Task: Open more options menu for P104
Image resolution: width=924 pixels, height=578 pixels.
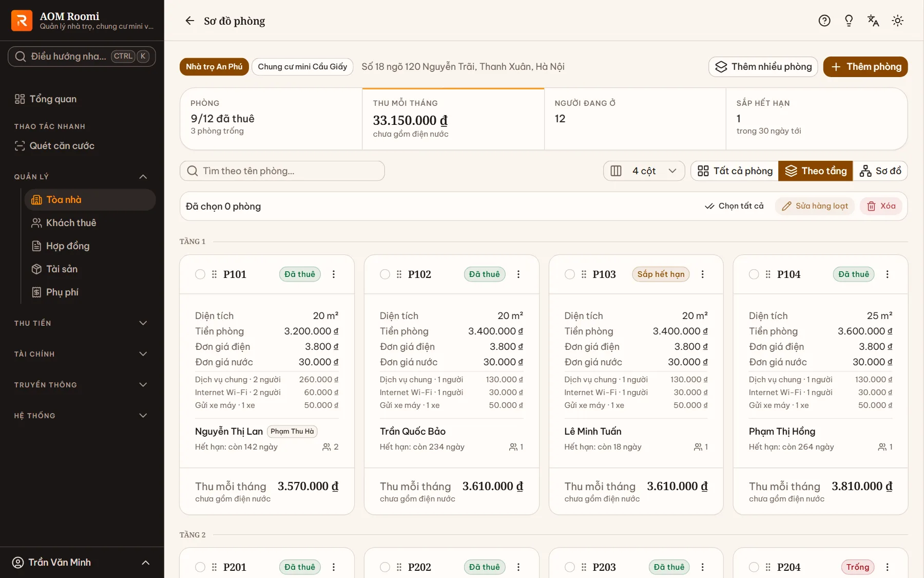Action: coord(888,274)
